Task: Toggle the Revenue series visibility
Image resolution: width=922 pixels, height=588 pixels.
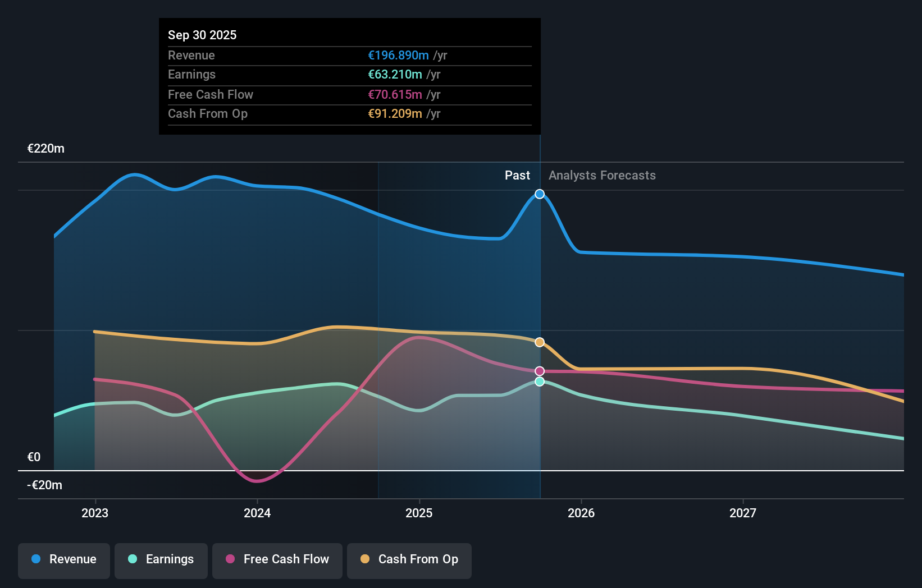Action: point(63,559)
